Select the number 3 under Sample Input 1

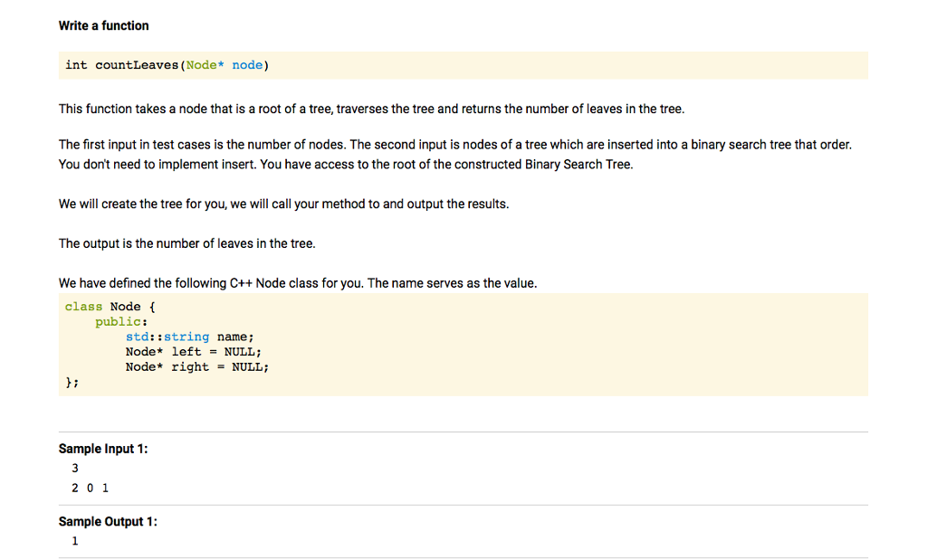point(75,468)
